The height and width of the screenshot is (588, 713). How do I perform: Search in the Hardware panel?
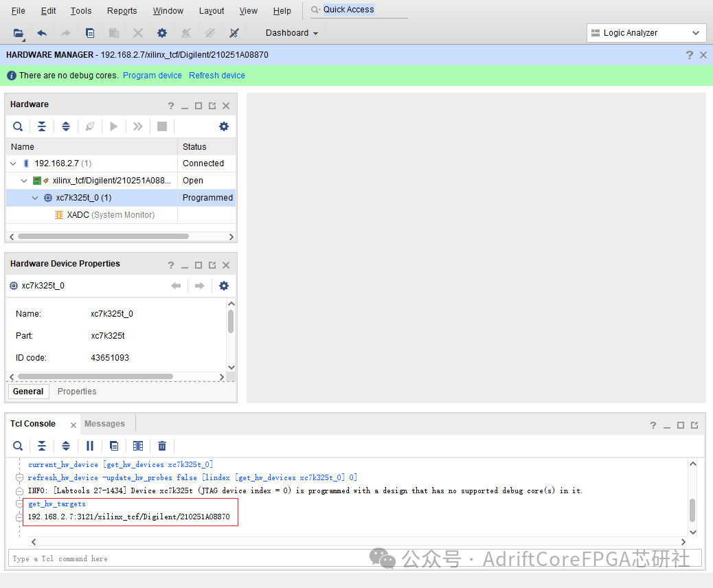tap(18, 126)
